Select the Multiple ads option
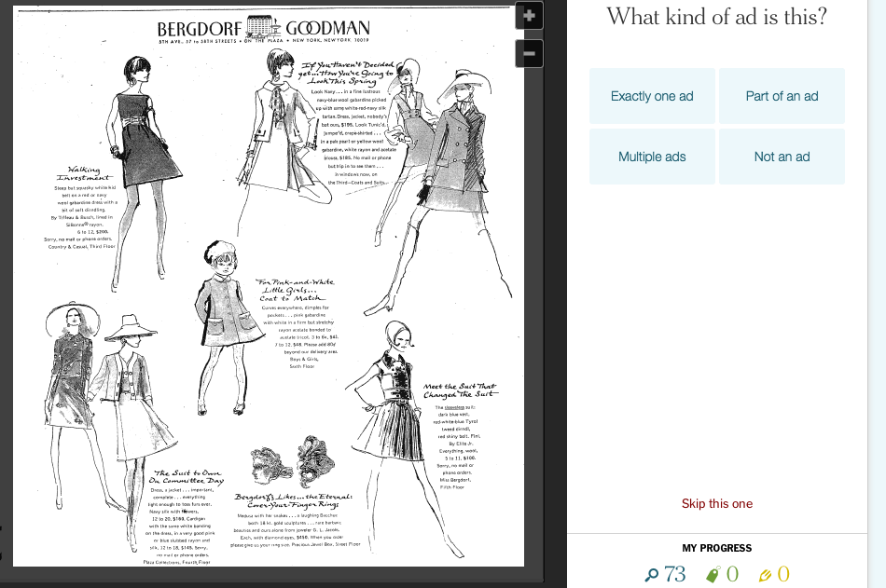Viewport: 886px width, 588px height. [652, 157]
